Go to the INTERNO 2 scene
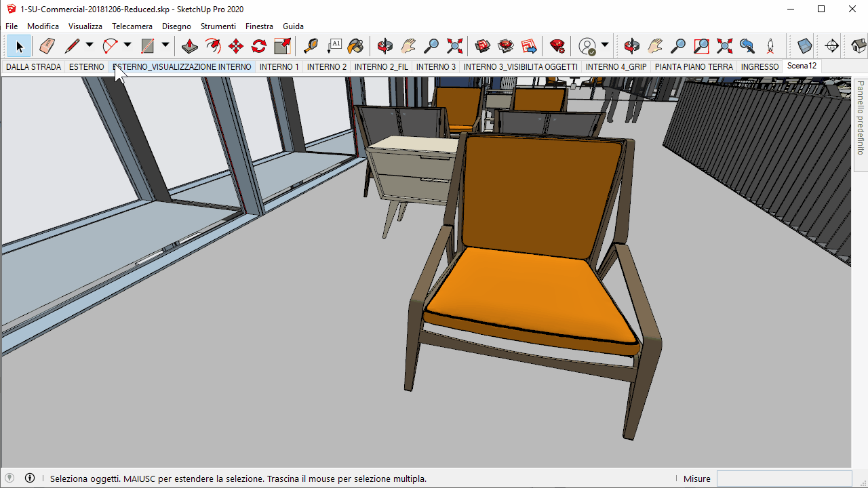This screenshot has height=488, width=868. click(327, 67)
